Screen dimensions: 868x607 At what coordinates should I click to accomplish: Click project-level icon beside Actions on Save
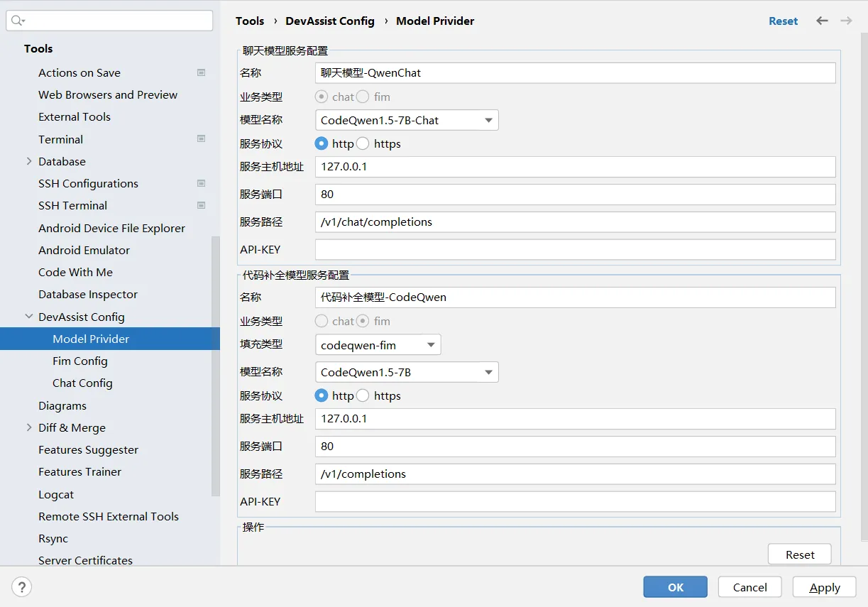[201, 72]
